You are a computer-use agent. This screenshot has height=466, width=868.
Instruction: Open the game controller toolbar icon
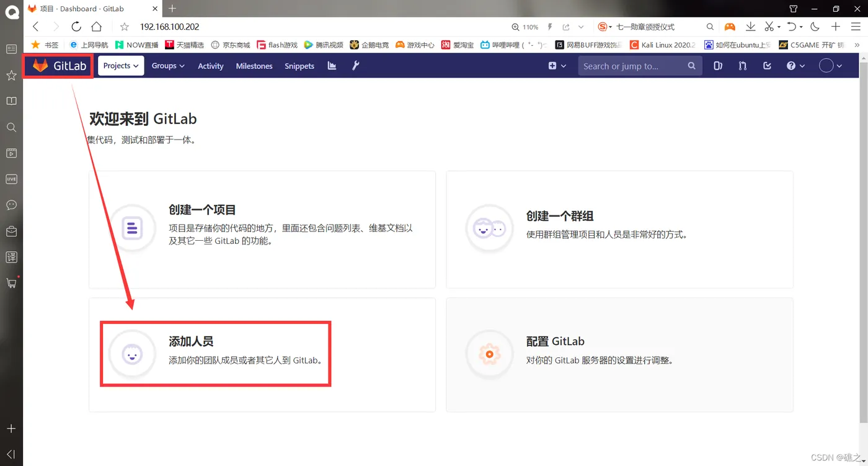(x=730, y=27)
